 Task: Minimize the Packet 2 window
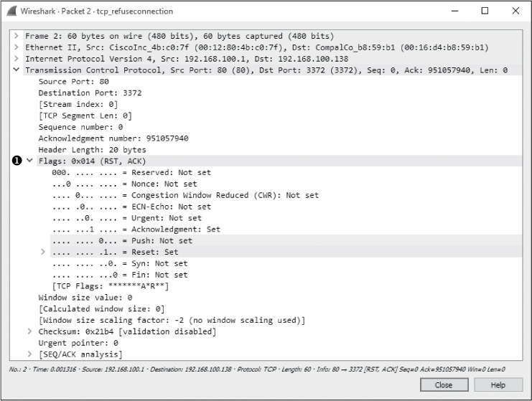point(454,11)
